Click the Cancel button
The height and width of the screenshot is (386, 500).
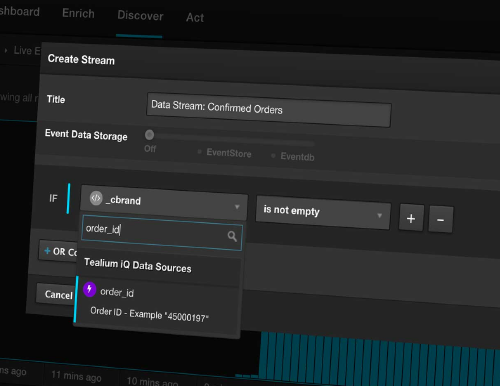click(x=57, y=294)
